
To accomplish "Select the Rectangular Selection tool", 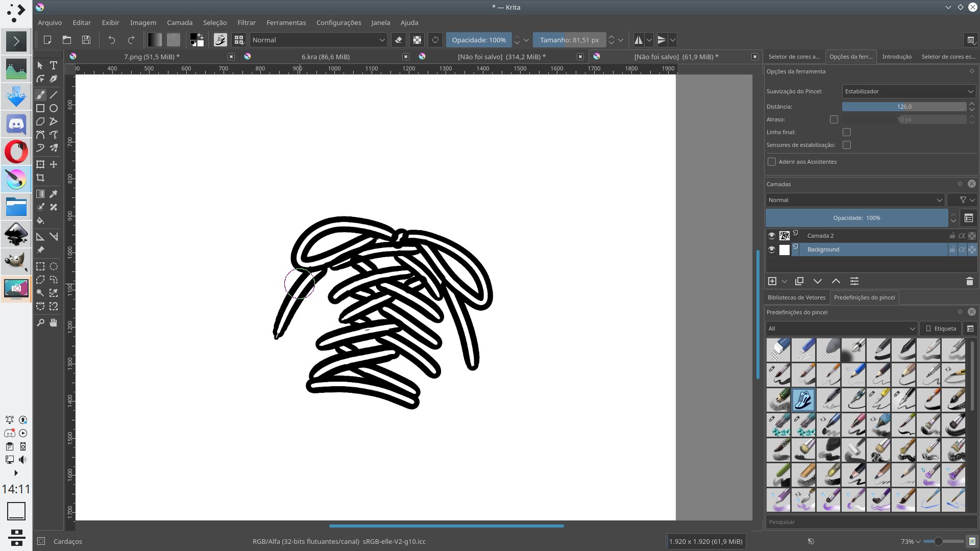I will (40, 266).
